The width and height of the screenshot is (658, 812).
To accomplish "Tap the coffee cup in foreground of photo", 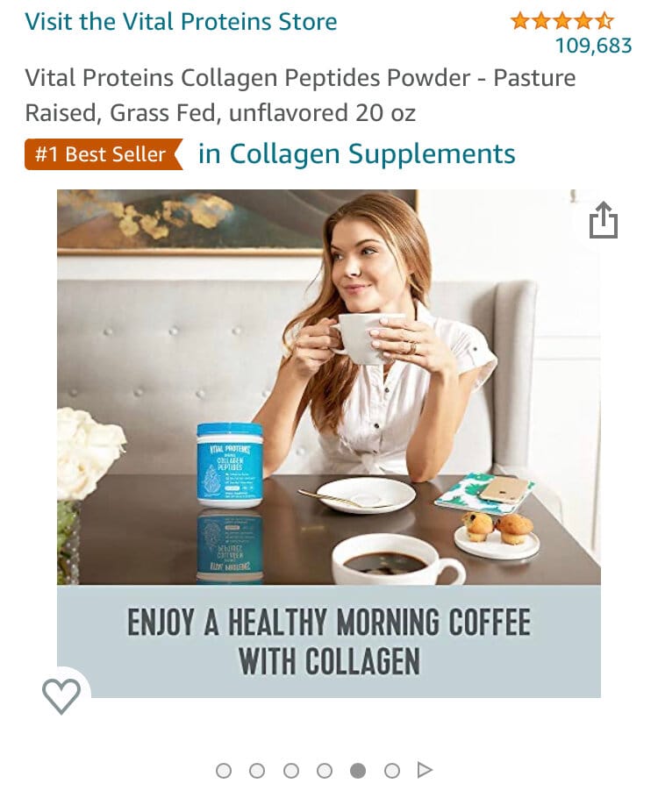I will [x=398, y=559].
